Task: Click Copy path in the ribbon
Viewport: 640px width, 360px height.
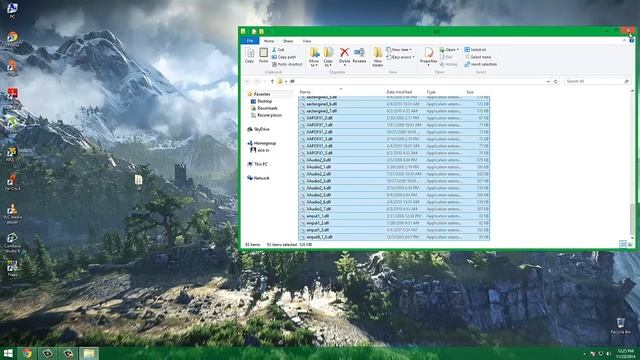Action: coord(284,57)
